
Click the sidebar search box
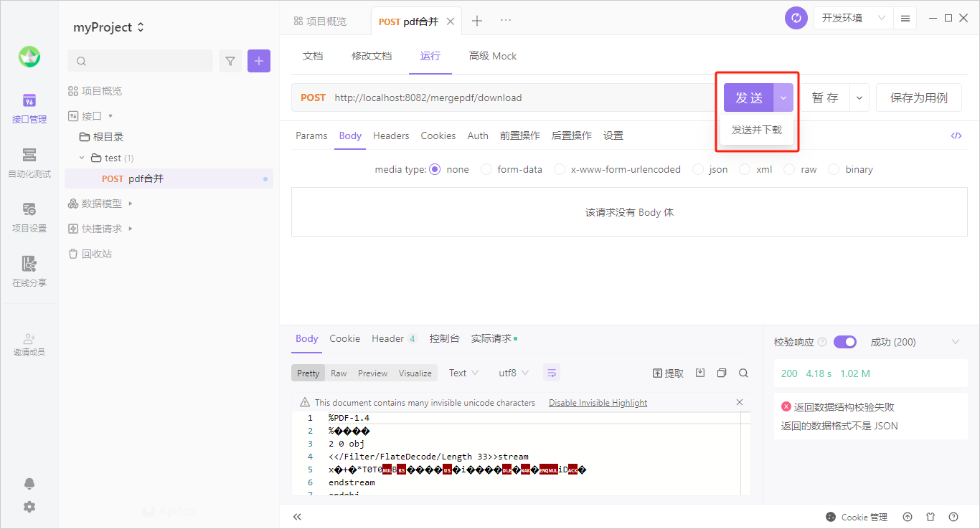[x=141, y=61]
